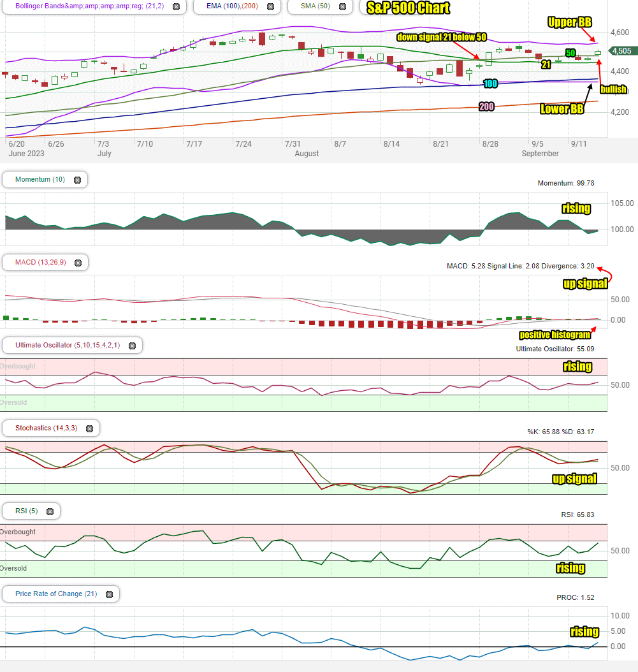The width and height of the screenshot is (638, 672).
Task: Select the RSI: 65.83 readout
Action: [578, 515]
